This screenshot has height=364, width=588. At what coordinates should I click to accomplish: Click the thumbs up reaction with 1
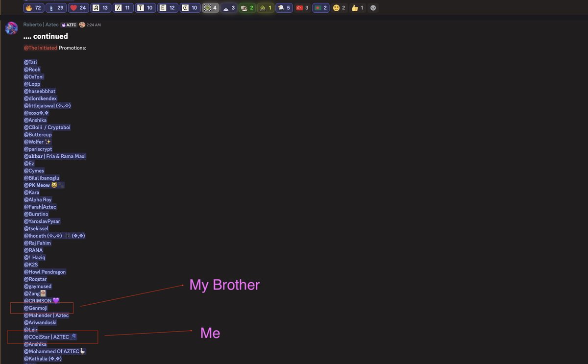[357, 8]
